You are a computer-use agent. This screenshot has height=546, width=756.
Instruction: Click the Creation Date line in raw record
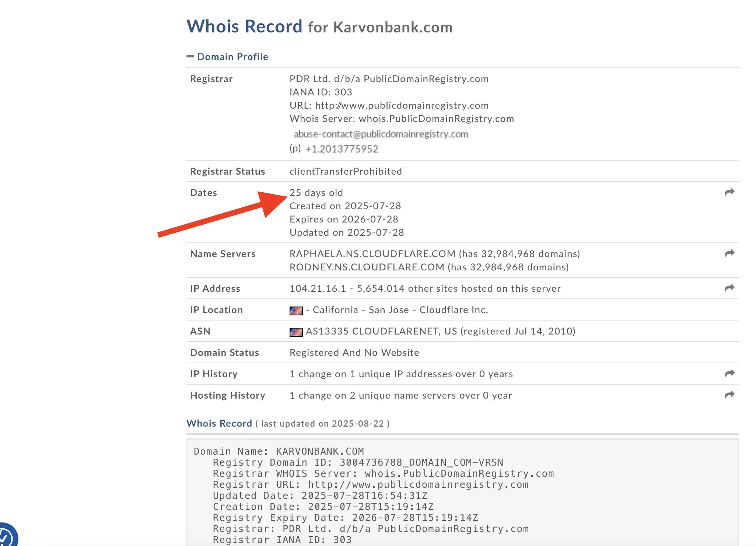323,507
